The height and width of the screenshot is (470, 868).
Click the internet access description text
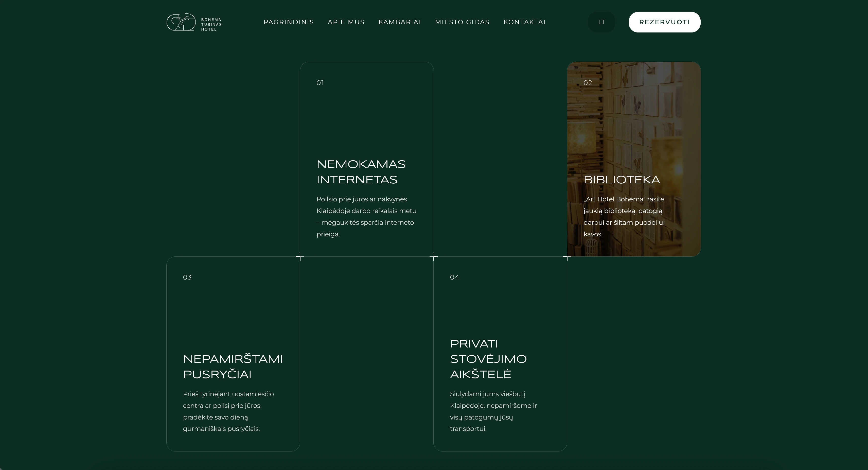pyautogui.click(x=366, y=216)
